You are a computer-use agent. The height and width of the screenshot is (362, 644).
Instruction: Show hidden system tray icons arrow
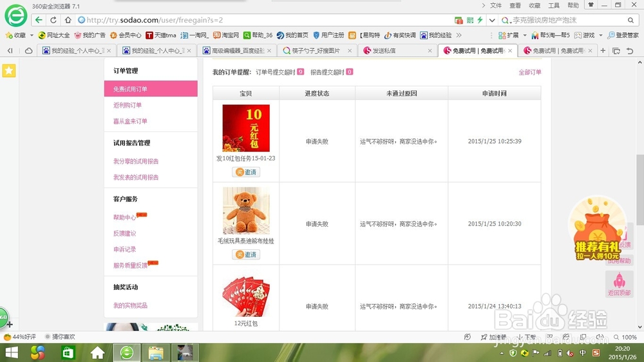click(502, 353)
